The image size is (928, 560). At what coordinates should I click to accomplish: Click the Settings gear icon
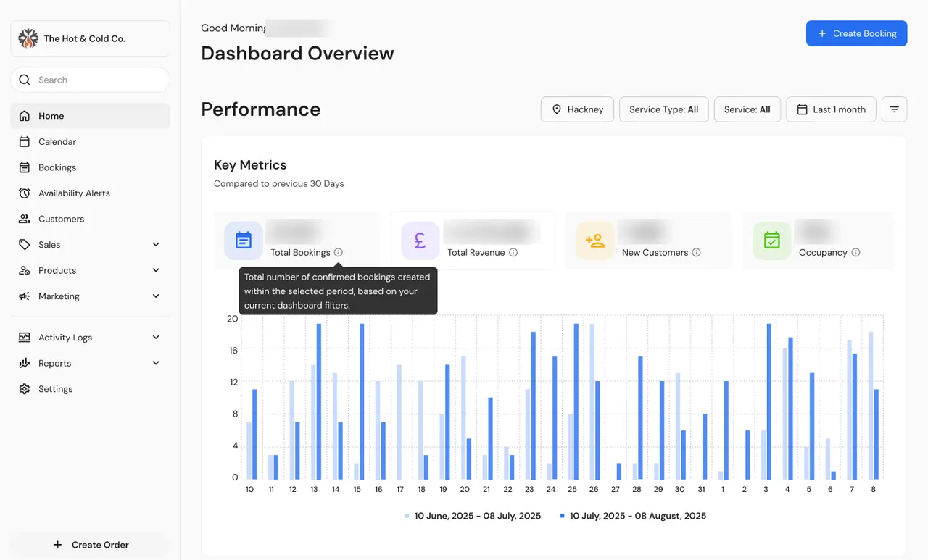[x=25, y=389]
